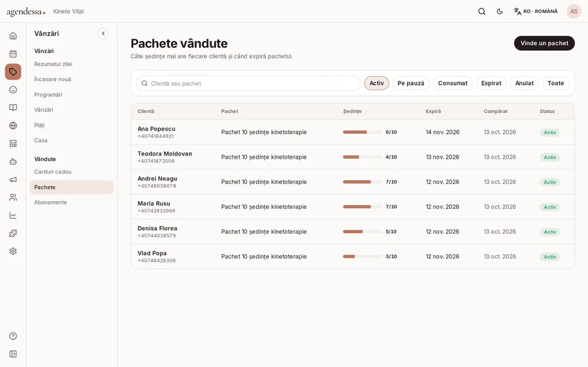Open Vlad Popa client row

click(353, 257)
